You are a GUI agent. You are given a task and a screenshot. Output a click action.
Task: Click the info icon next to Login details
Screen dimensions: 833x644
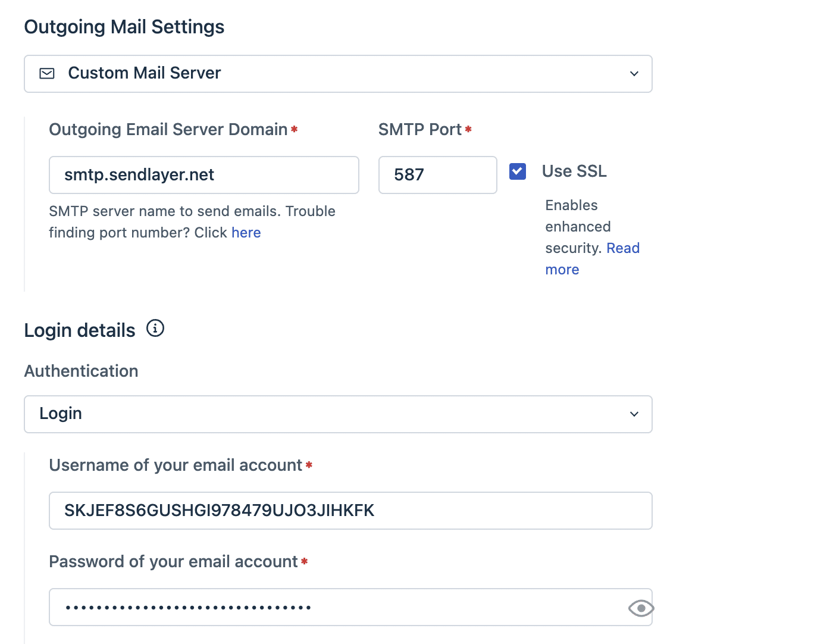click(155, 328)
